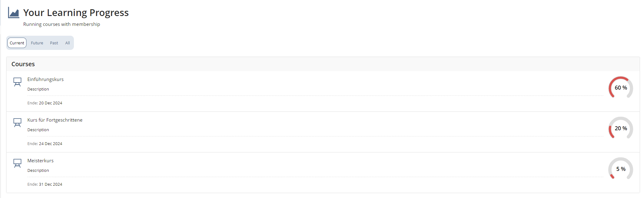Open Kurs für Fortgeschrittene course

tap(55, 120)
